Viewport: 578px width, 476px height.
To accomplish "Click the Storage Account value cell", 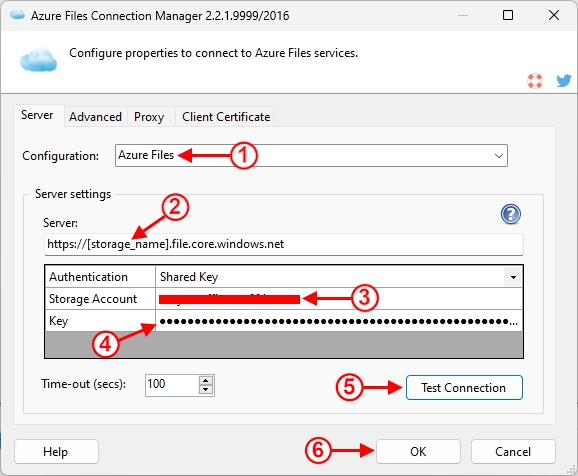I will click(x=339, y=299).
